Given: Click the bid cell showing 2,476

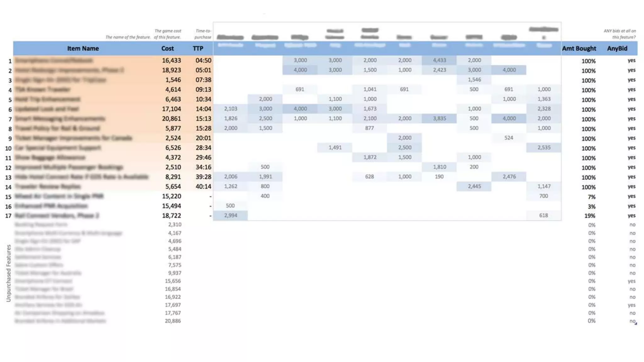Looking at the screenshot, I should [x=509, y=177].
